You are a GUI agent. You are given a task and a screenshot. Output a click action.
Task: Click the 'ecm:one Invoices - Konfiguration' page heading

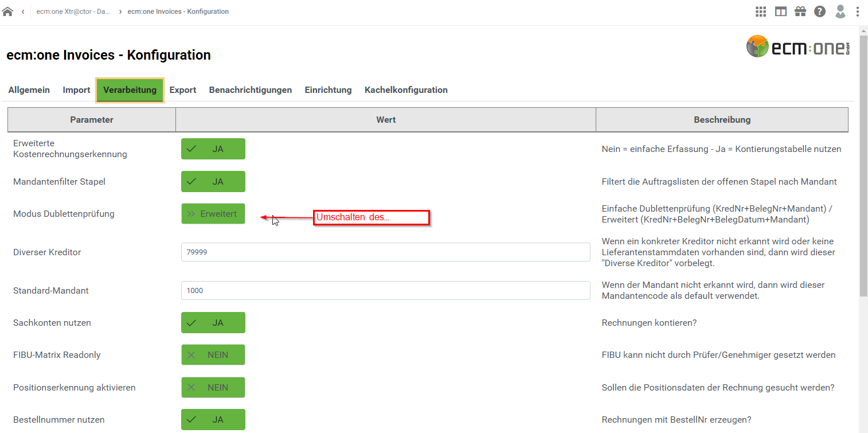click(109, 55)
